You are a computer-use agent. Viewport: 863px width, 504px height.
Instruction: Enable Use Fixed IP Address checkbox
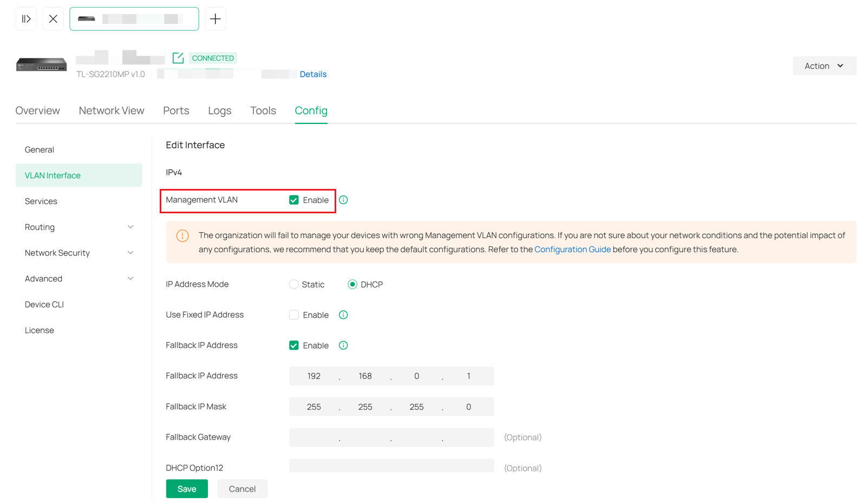point(294,315)
